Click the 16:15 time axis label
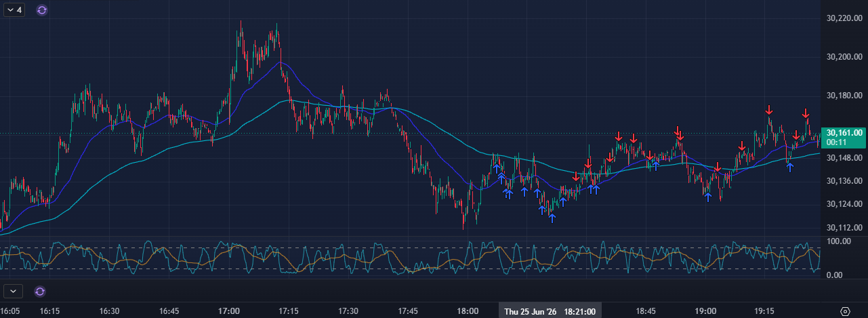 click(50, 311)
